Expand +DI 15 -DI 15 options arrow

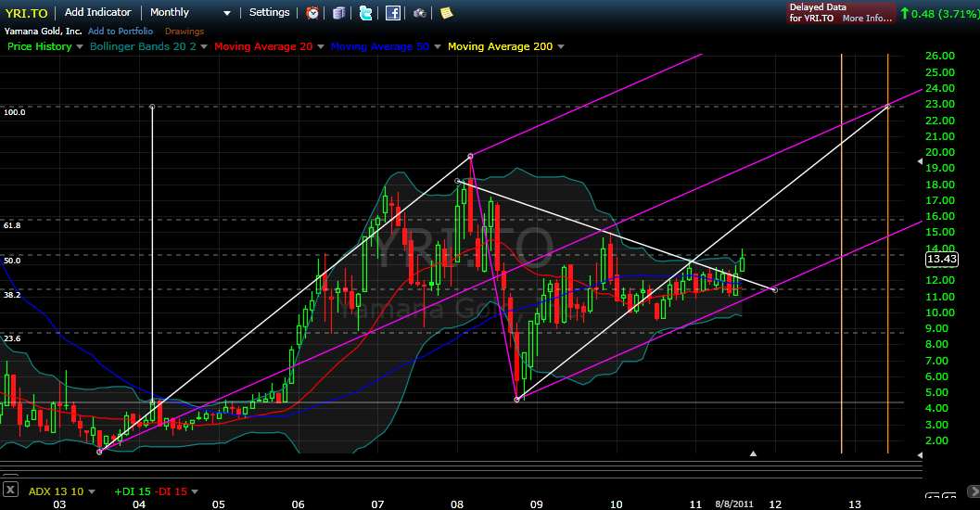pos(195,491)
